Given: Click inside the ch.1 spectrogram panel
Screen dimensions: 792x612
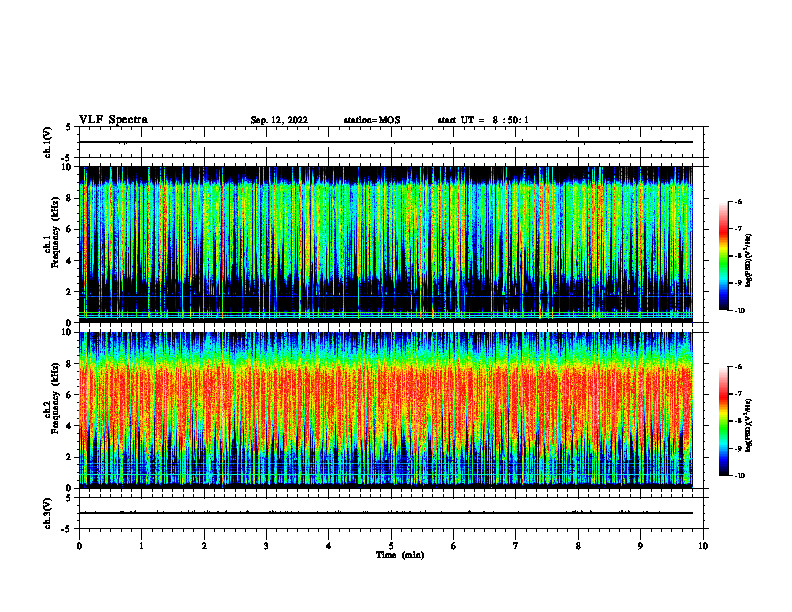Looking at the screenshot, I should [x=386, y=244].
